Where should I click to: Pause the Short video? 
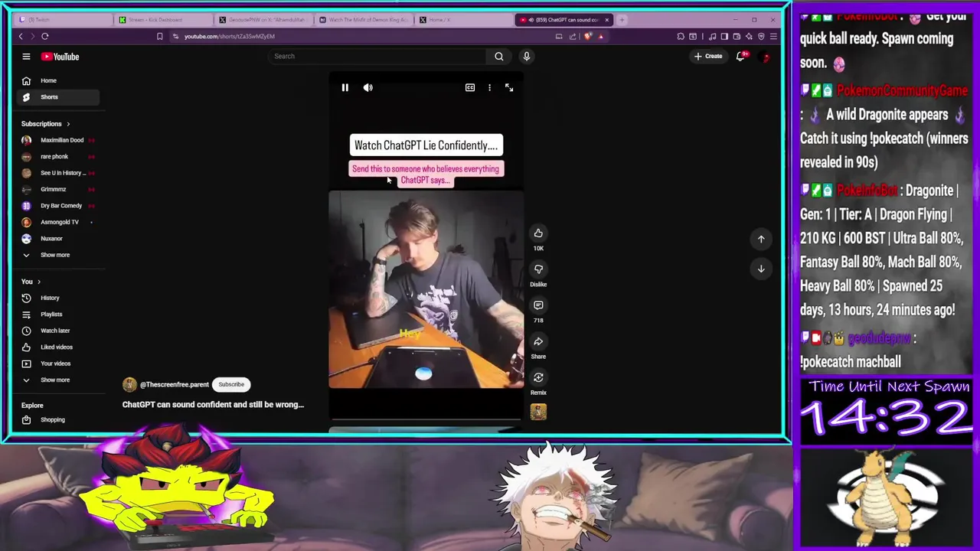pyautogui.click(x=345, y=88)
